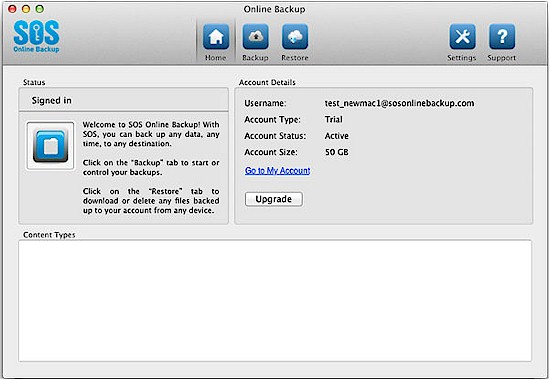Close the window with the red button
The width and height of the screenshot is (550, 380).
12,9
